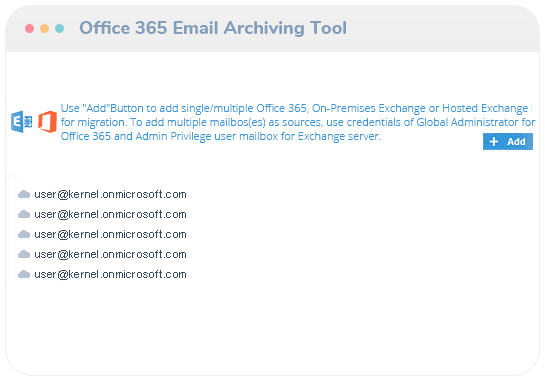Click the orange Office 365 logo icon

coord(47,122)
